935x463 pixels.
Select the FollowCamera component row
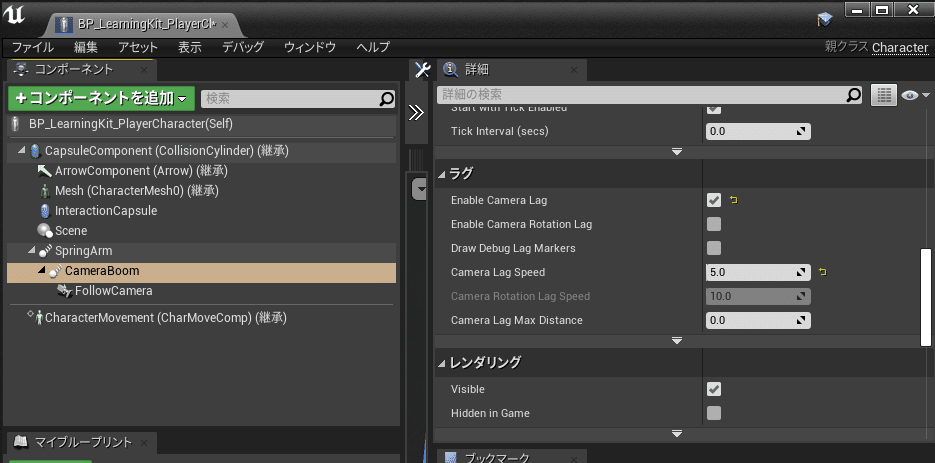202,291
